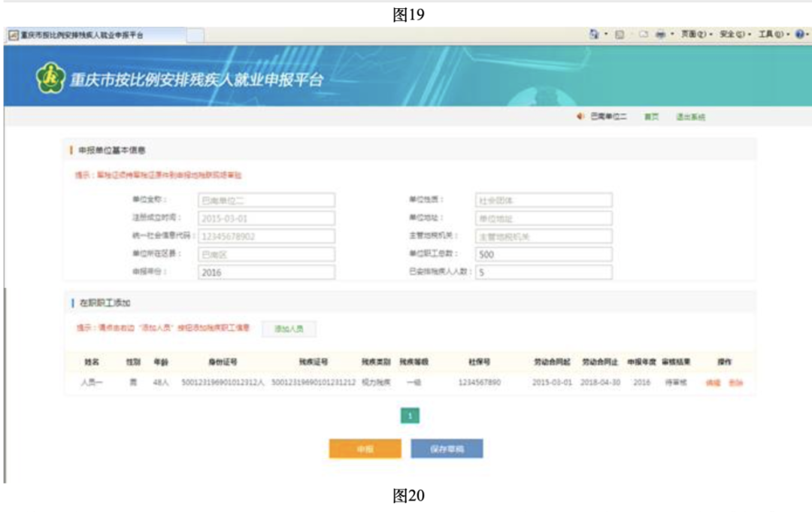
Task: Click the IE read mail icon
Action: (644, 35)
